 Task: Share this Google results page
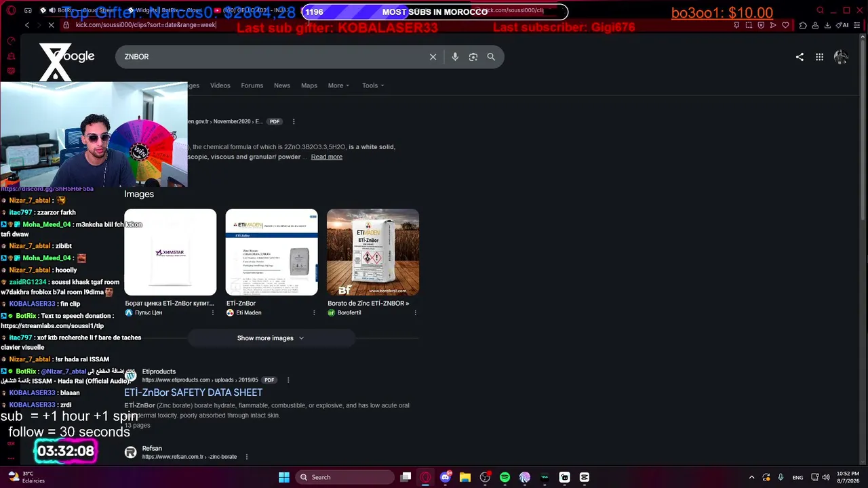click(800, 57)
